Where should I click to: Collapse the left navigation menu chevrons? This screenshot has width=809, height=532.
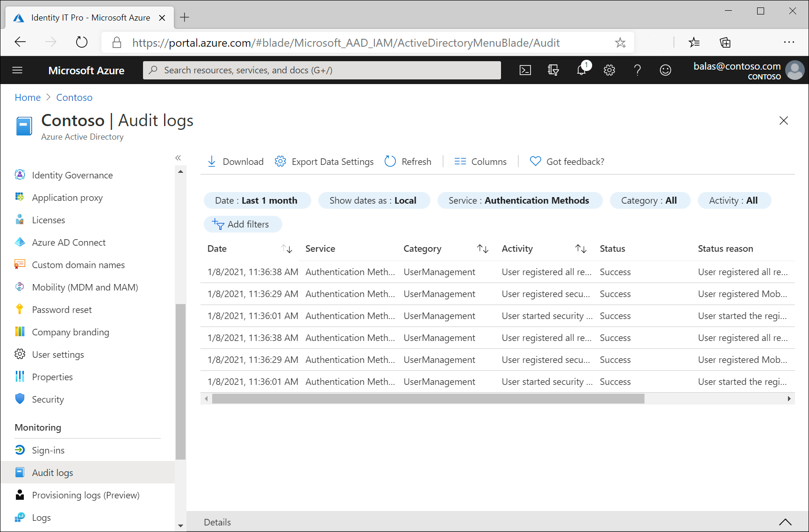178,158
